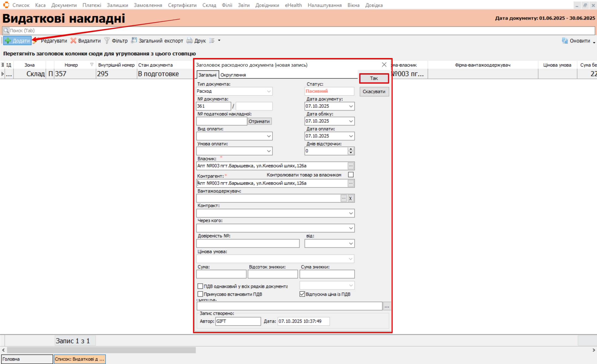The width and height of the screenshot is (597, 364).
Task: Increase Днів відстрочки with up arrow
Action: click(351, 149)
